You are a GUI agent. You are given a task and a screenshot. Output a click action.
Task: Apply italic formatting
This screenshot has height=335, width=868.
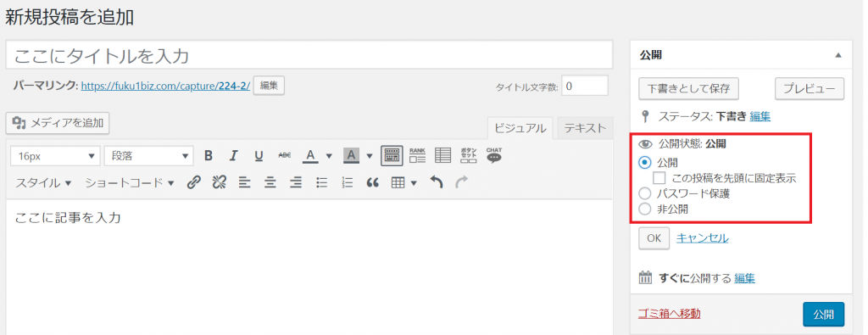[x=234, y=155]
